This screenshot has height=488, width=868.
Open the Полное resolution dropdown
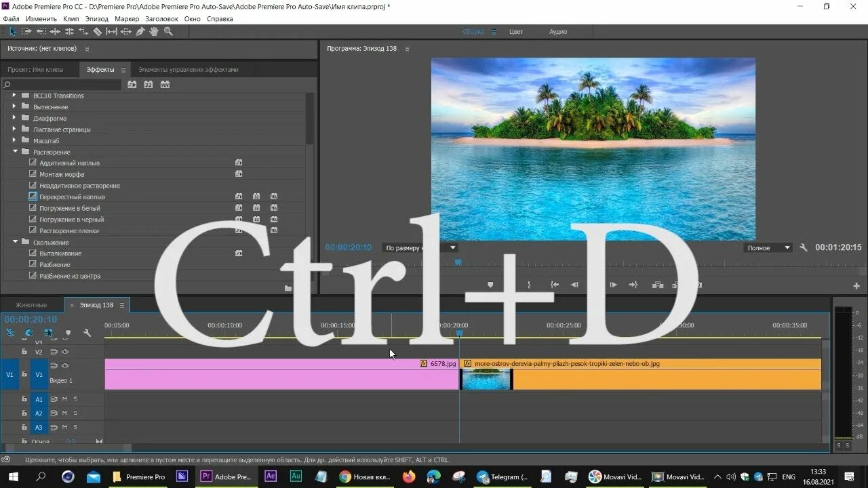click(768, 248)
